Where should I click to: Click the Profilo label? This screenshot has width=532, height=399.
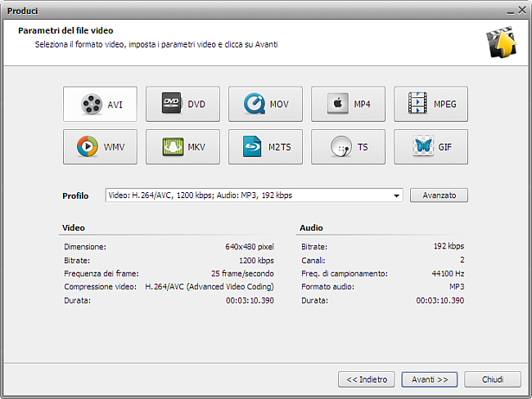(75, 196)
